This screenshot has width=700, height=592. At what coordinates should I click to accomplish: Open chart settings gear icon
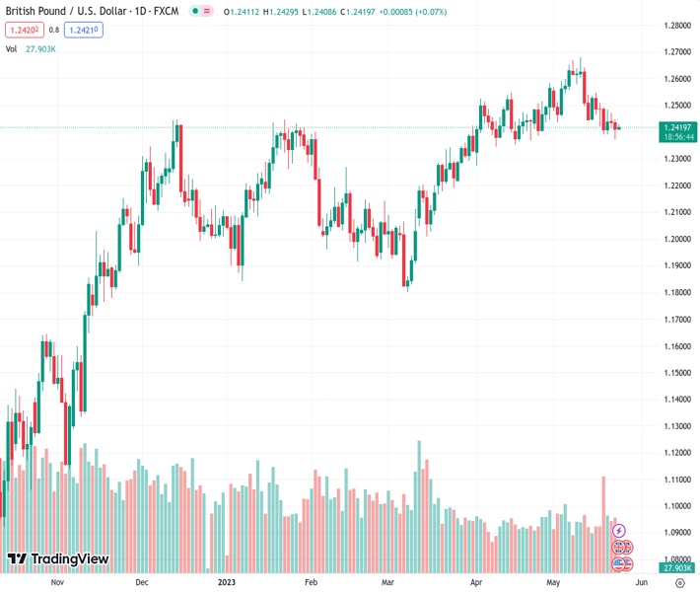tap(680, 583)
